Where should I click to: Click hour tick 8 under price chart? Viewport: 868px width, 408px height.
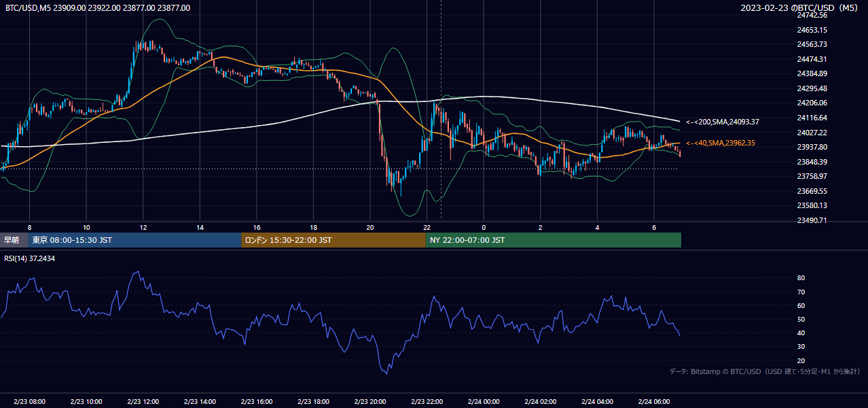pyautogui.click(x=29, y=227)
